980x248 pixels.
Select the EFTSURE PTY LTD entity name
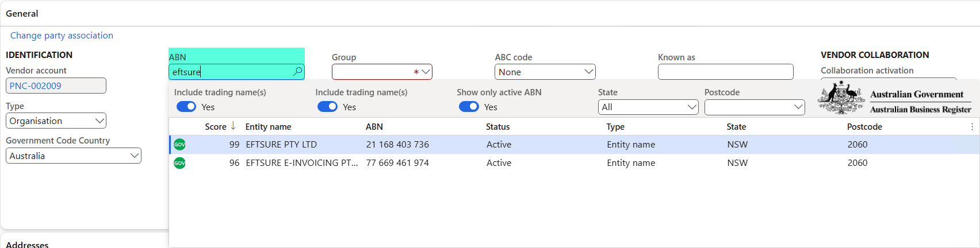(281, 145)
